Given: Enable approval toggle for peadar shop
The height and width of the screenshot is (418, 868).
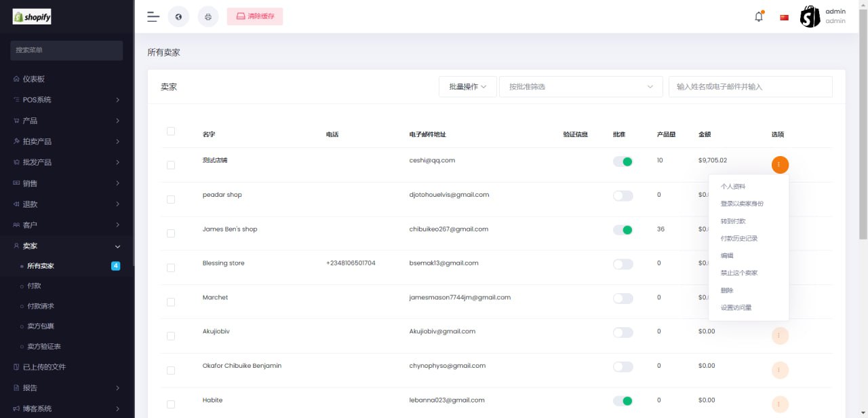Looking at the screenshot, I should coord(623,195).
